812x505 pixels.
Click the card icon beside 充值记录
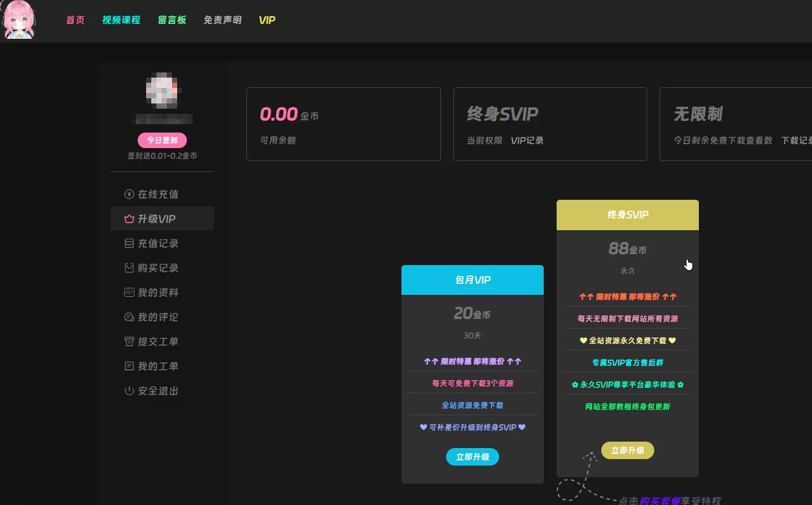coord(129,244)
